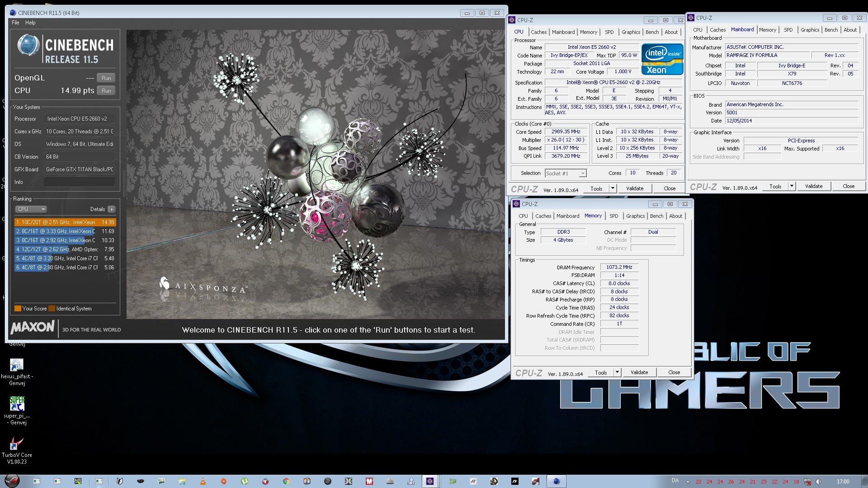The height and width of the screenshot is (488, 868).
Task: Click Validate in CPU-Z Mainboard window
Action: pyautogui.click(x=814, y=186)
